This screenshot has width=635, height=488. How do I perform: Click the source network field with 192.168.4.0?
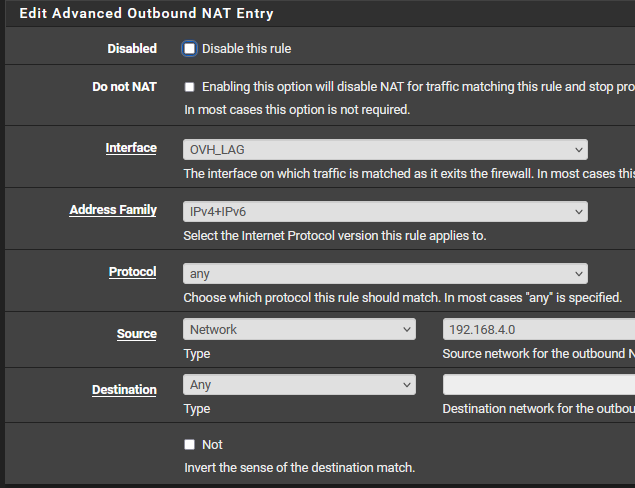click(x=538, y=329)
